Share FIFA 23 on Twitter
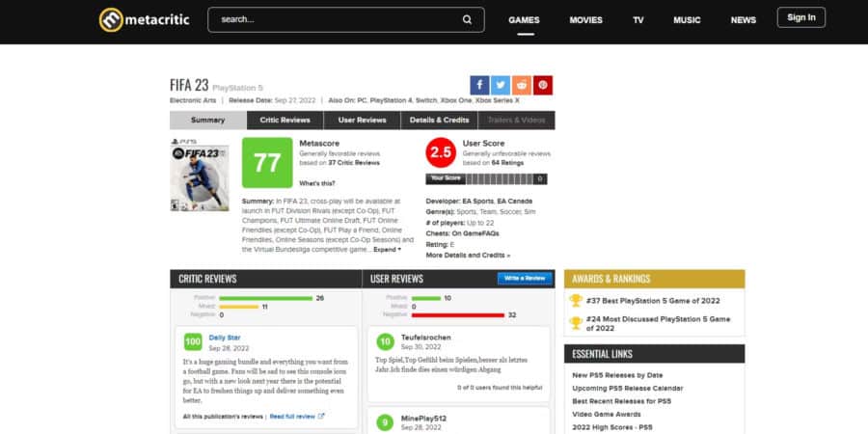Screen dimensions: 868x434 pos(501,85)
